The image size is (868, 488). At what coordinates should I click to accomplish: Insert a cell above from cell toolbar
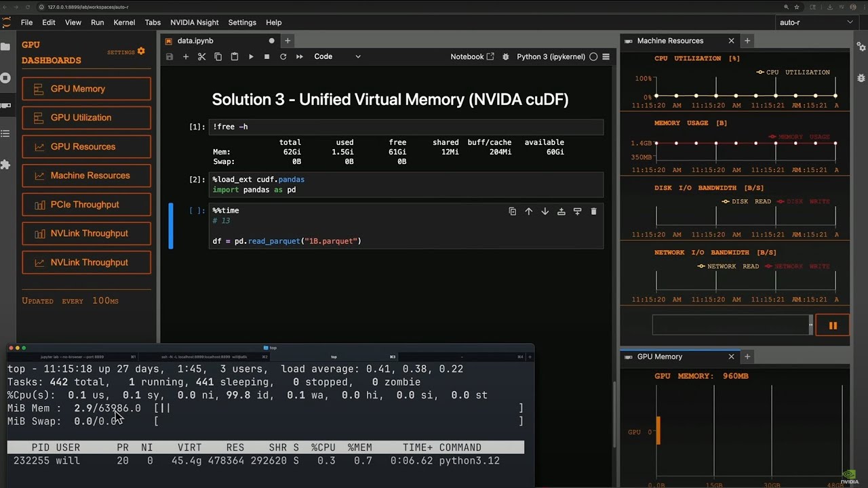561,211
